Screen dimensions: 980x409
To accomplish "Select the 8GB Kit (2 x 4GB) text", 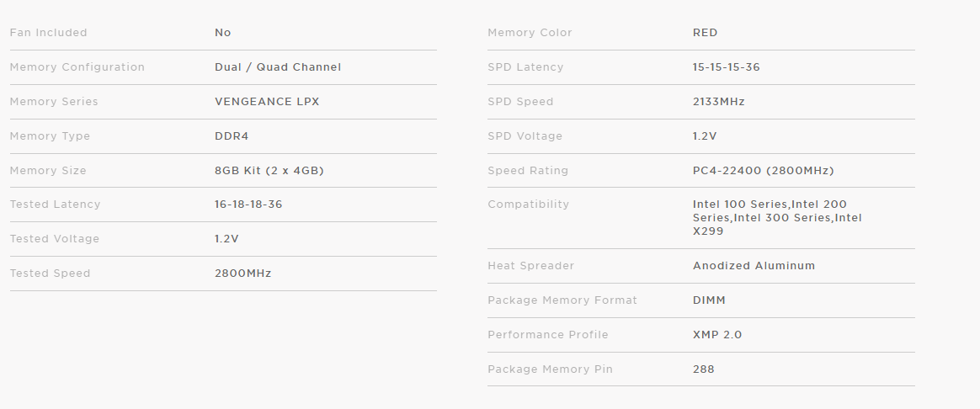I will coord(269,171).
